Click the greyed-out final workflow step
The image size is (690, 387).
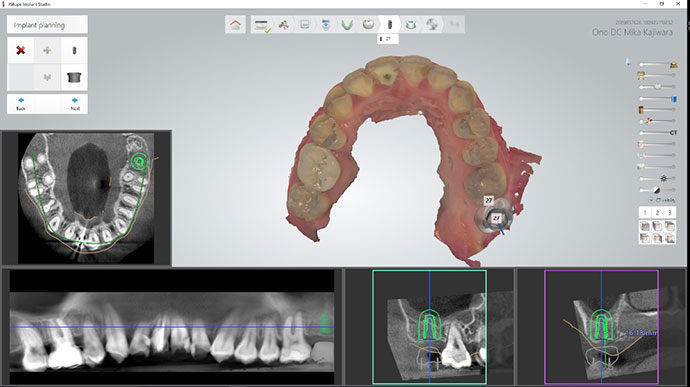click(x=454, y=25)
